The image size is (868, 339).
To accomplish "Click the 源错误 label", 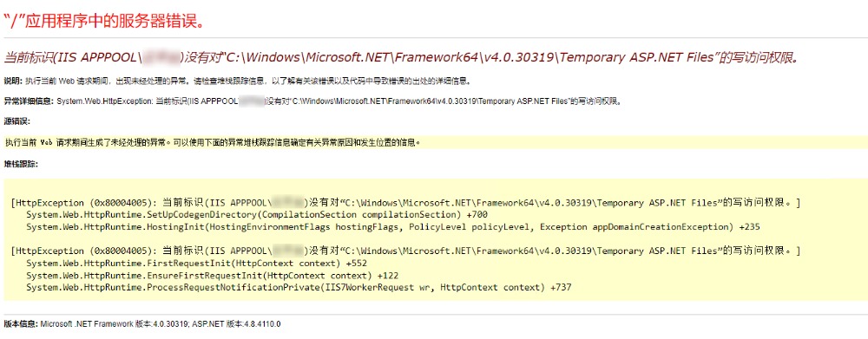I will coord(16,121).
